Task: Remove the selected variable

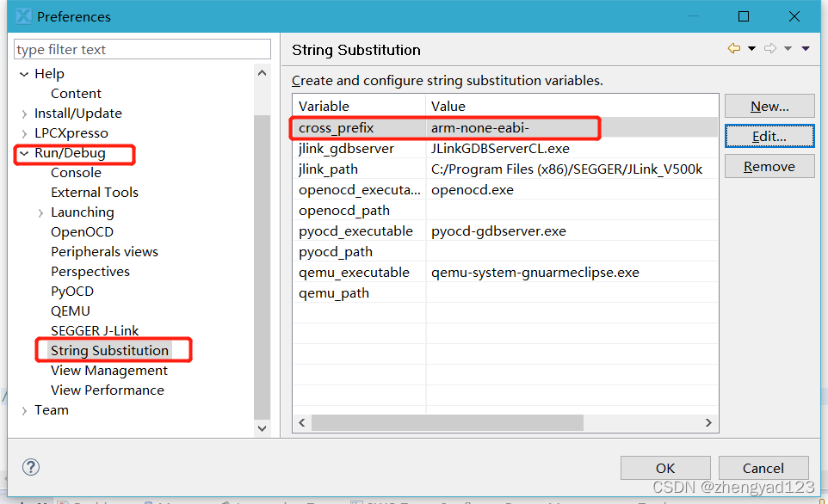Action: tap(769, 167)
